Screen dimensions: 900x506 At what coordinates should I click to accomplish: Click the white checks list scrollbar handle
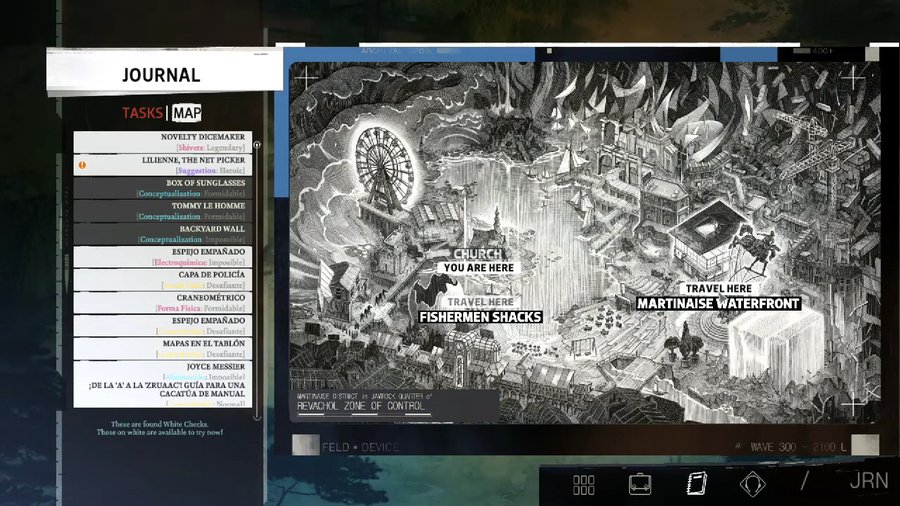pos(257,145)
